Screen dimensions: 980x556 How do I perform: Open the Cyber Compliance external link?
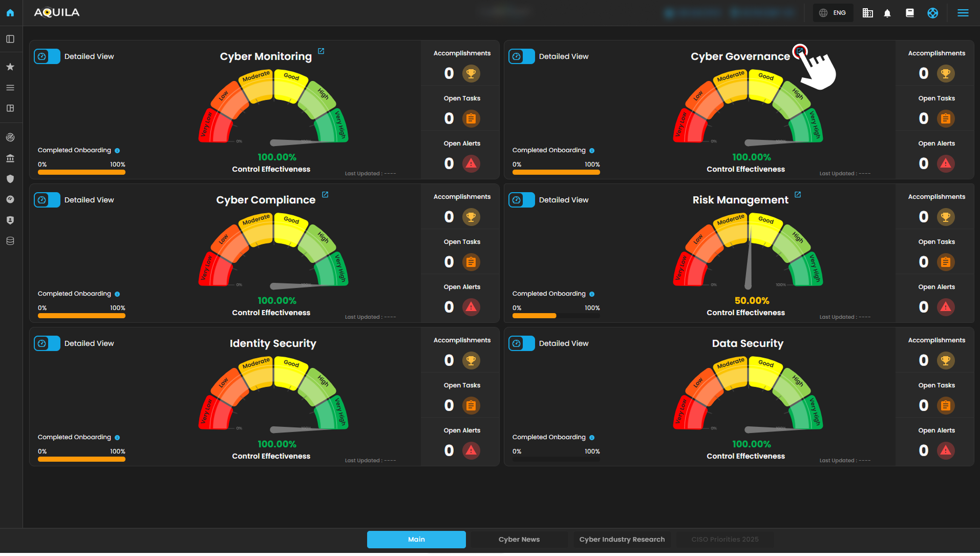[x=325, y=195]
